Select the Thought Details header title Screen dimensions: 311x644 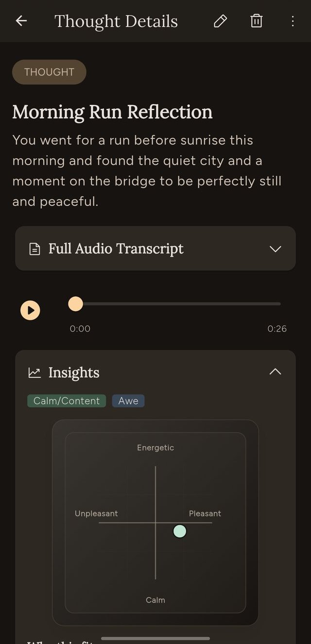116,21
